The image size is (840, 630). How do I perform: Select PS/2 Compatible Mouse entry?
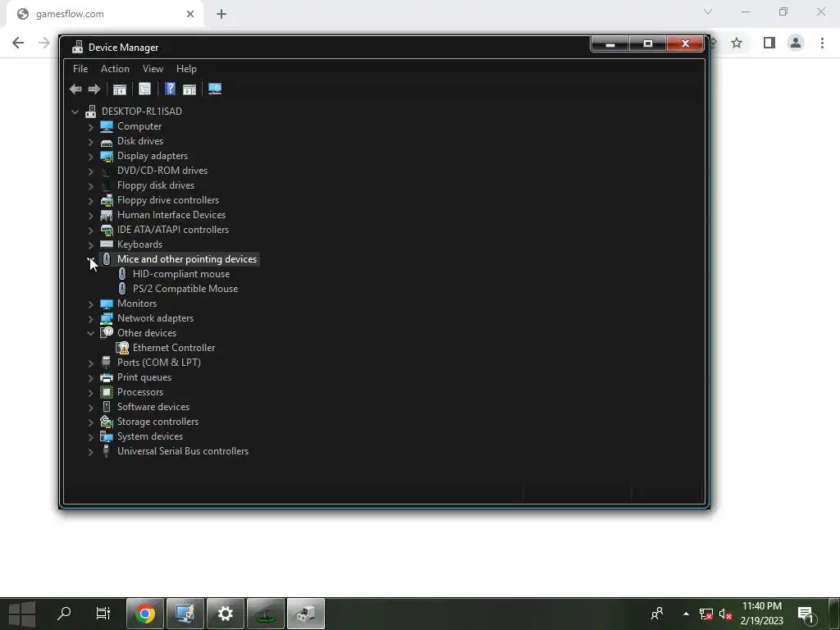[x=185, y=289]
